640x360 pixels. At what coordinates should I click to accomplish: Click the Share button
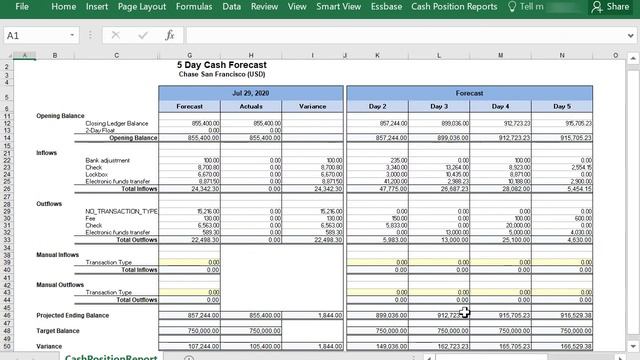click(611, 7)
